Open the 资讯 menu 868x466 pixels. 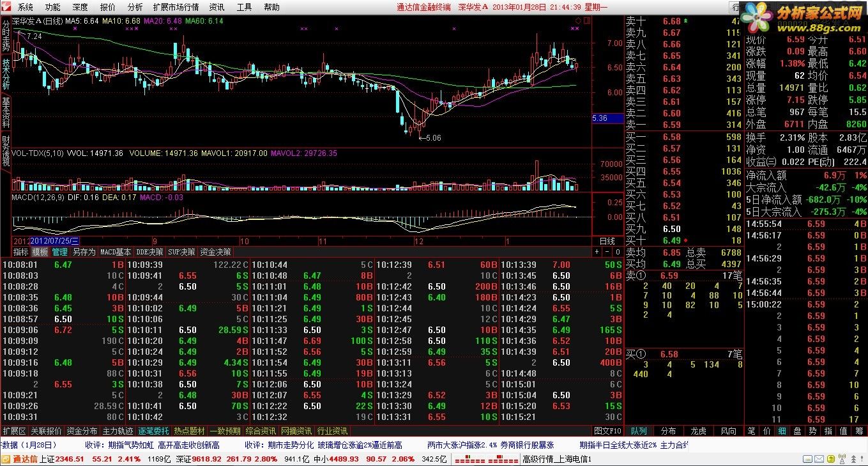click(217, 7)
